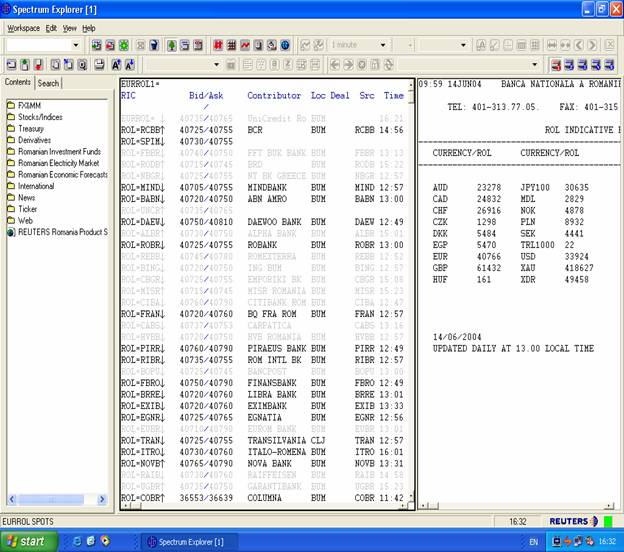This screenshot has width=624, height=552.
Task: Open the Workspace menu
Action: (x=23, y=28)
